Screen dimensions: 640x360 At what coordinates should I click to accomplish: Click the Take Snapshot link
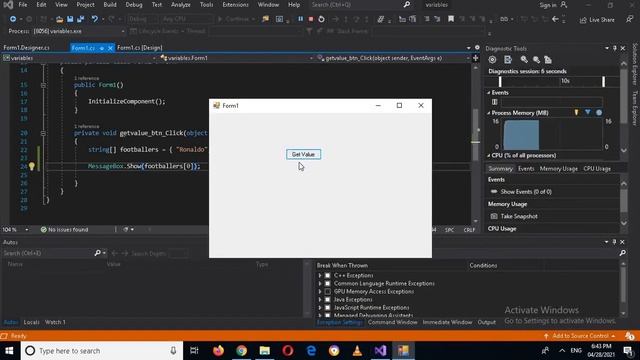click(519, 216)
